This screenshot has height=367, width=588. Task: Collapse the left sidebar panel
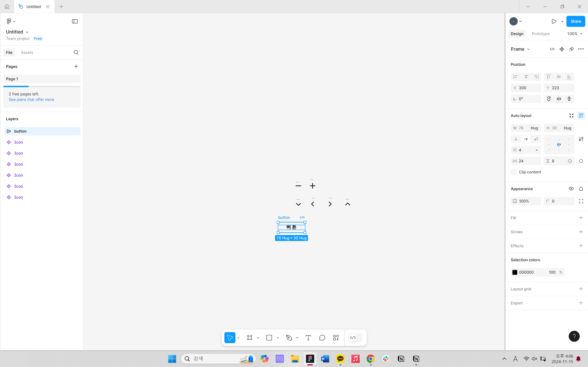pos(75,21)
